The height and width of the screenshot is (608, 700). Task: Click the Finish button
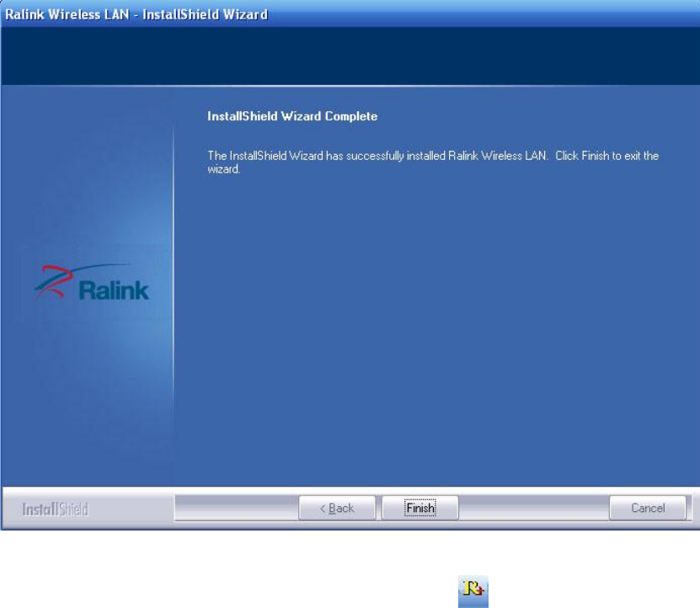tap(420, 508)
